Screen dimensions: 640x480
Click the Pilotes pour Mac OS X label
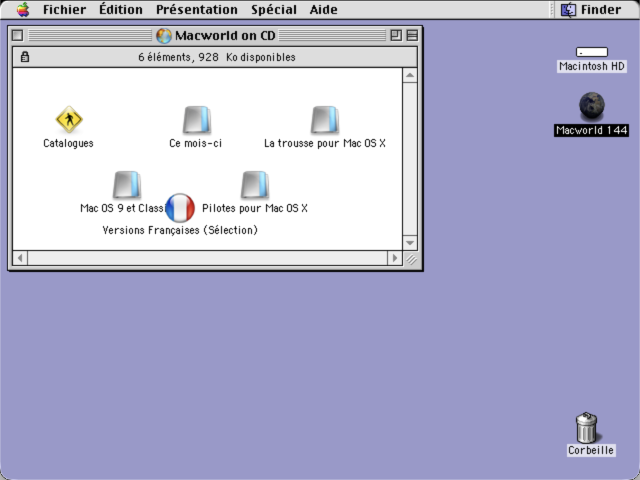[255, 208]
